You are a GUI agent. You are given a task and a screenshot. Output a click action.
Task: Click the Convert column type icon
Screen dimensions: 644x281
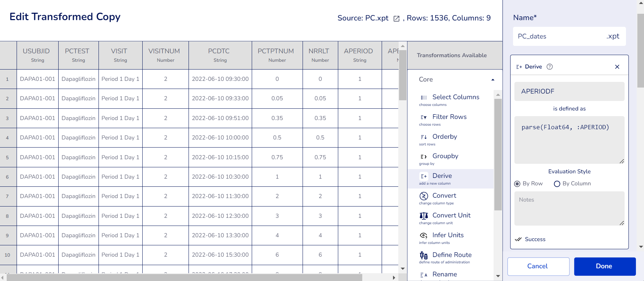coord(424,196)
